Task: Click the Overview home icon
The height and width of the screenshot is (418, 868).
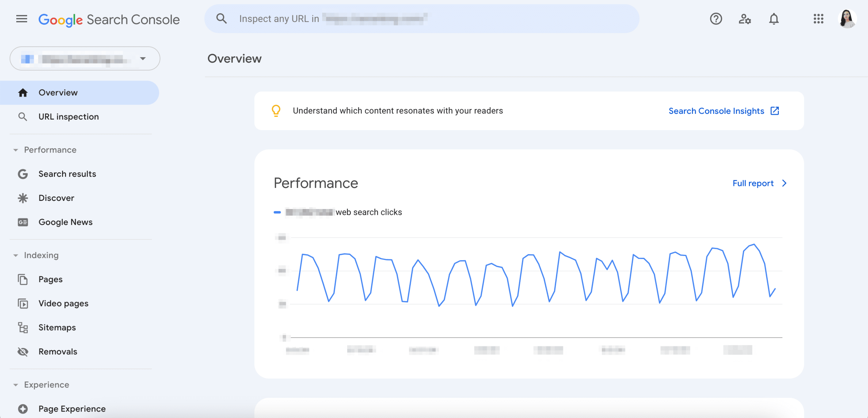Action: point(23,92)
